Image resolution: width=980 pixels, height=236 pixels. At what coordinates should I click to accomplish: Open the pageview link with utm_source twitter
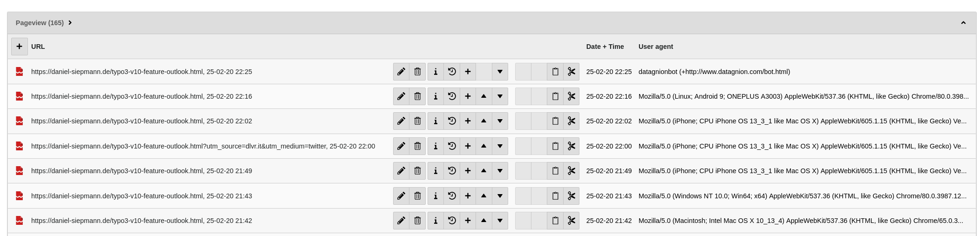coord(203,146)
